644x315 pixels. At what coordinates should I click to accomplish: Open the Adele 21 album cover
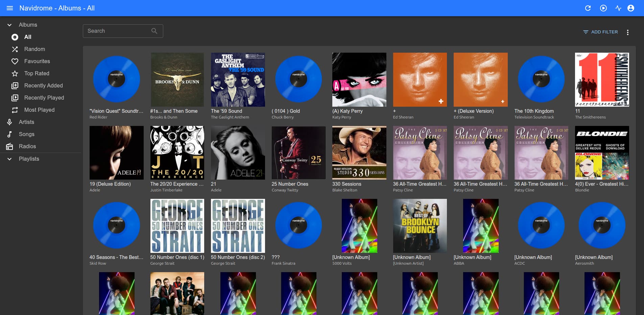coord(238,153)
